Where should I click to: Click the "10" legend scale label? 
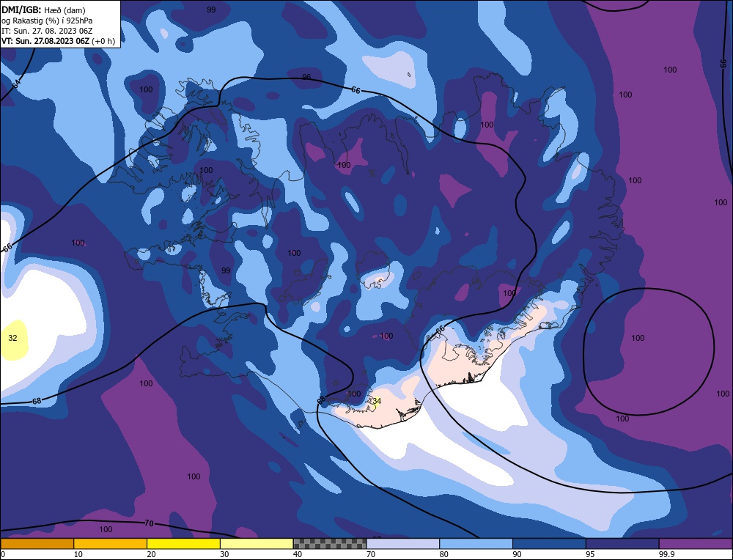pyautogui.click(x=78, y=554)
